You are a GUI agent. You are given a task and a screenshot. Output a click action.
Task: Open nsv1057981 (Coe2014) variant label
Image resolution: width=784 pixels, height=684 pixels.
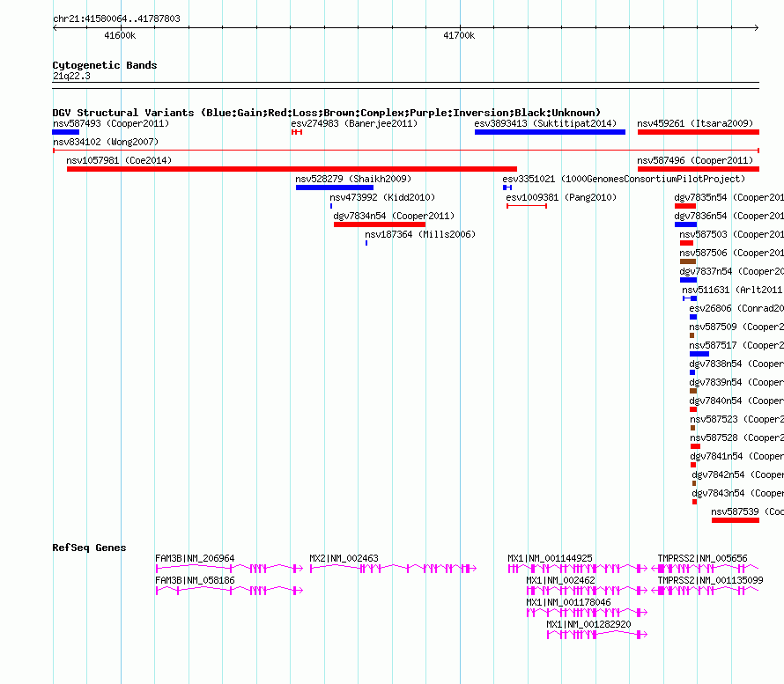119,160
